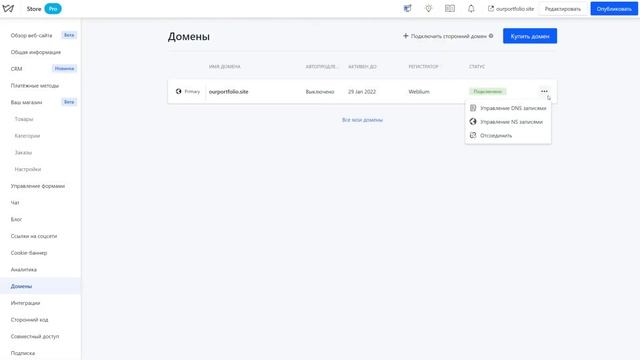Click the disconnect icon in menu
640x360 pixels.
[x=473, y=135]
